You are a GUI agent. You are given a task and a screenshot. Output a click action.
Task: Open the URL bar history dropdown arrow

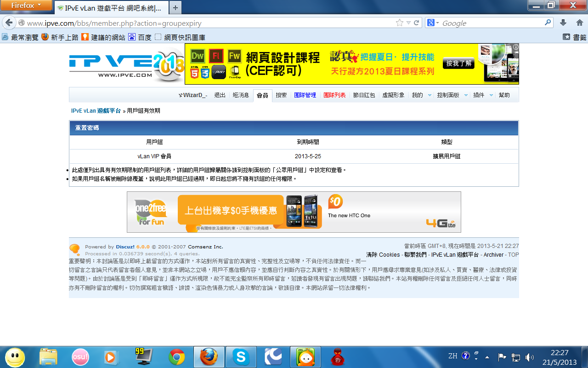click(x=408, y=23)
